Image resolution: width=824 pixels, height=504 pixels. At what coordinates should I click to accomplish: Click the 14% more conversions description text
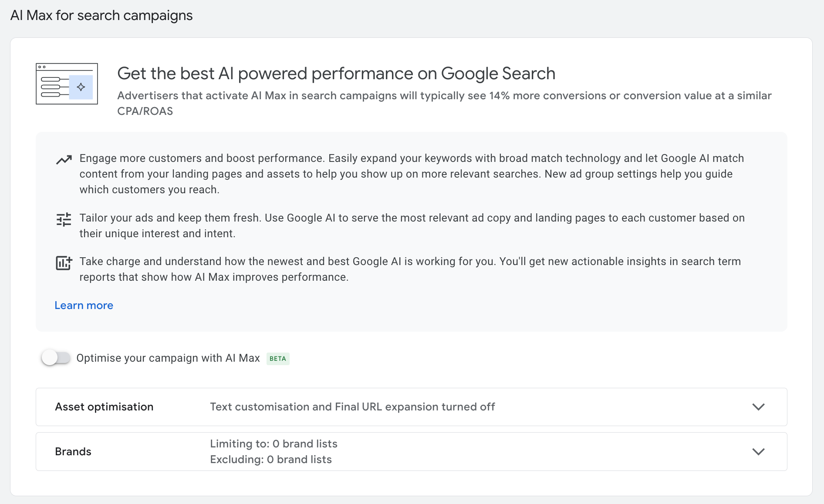point(444,96)
